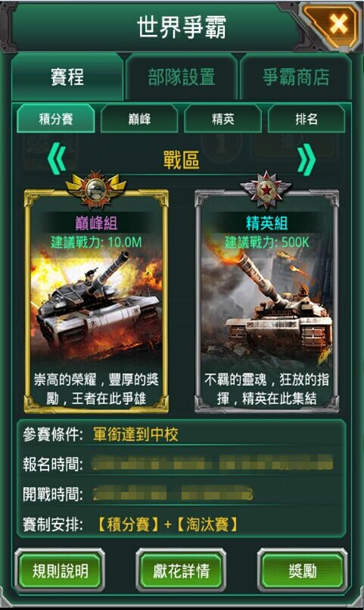
Task: Select the 精英 sub-tab
Action: point(222,119)
